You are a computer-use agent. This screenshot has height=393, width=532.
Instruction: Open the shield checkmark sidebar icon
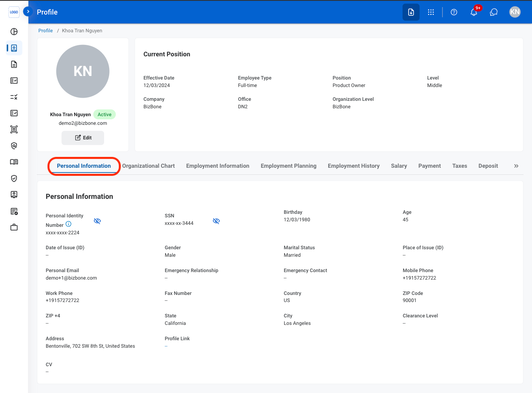pos(14,178)
